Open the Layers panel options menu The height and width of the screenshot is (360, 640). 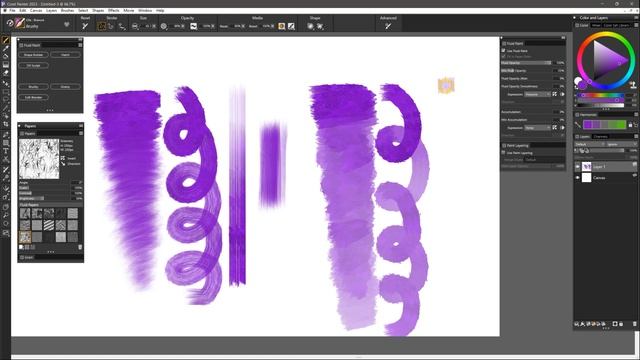(x=636, y=136)
